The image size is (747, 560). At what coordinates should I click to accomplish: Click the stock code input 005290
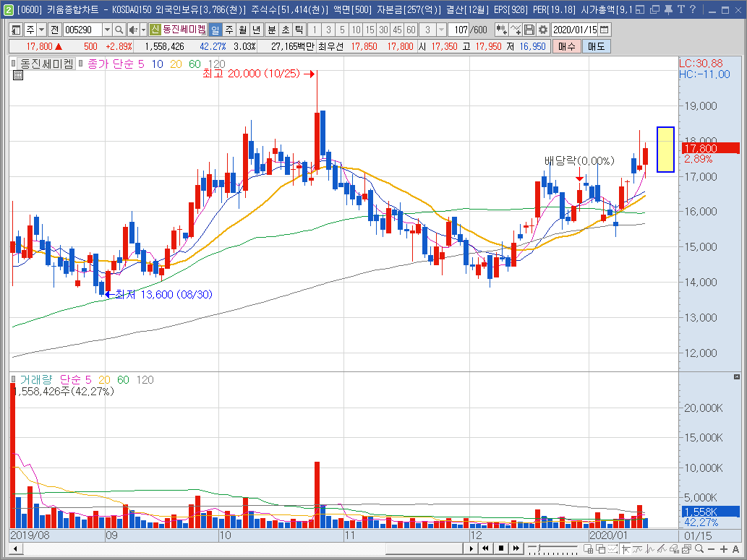point(82,30)
